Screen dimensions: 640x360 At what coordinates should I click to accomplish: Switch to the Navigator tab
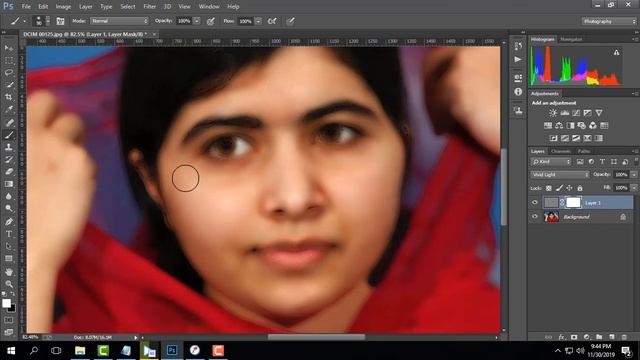click(571, 39)
